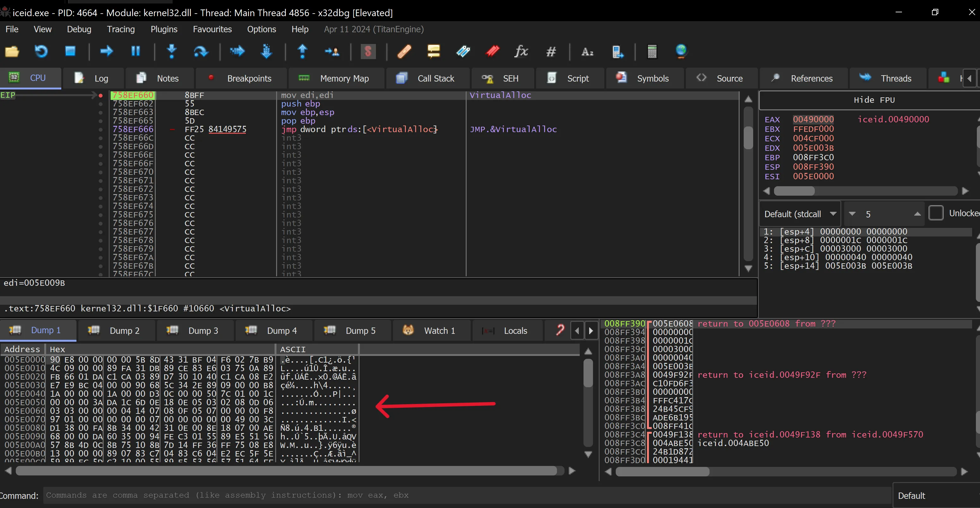The height and width of the screenshot is (508, 980).
Task: Pause execution with the pause icon
Action: (x=136, y=52)
